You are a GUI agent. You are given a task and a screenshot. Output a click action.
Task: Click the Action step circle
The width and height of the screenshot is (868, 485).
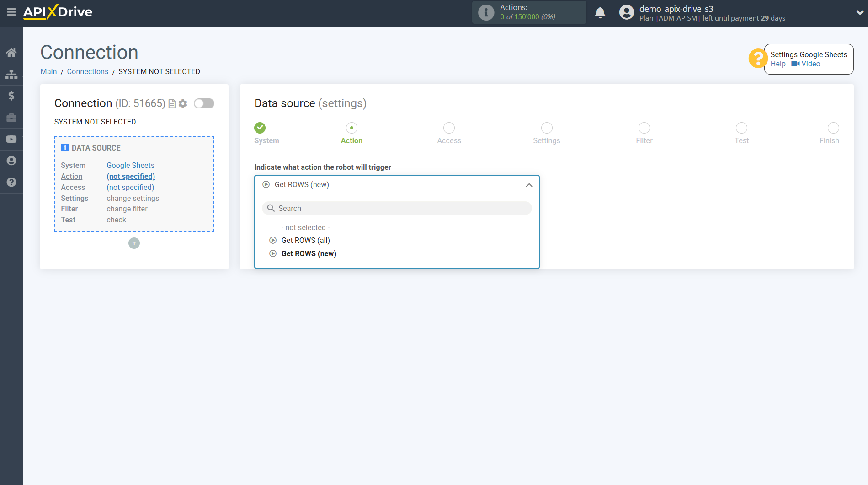pyautogui.click(x=351, y=128)
